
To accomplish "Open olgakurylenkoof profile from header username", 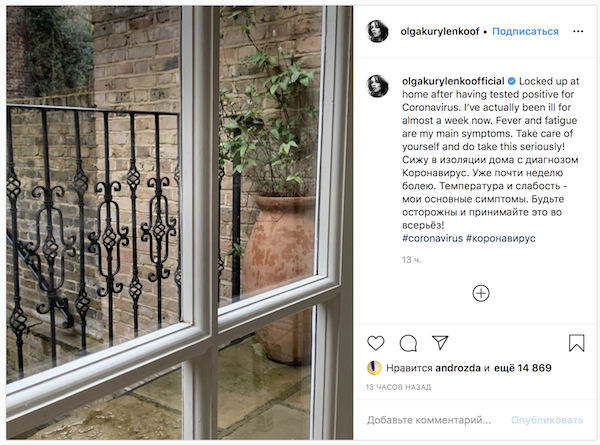I will (x=440, y=31).
